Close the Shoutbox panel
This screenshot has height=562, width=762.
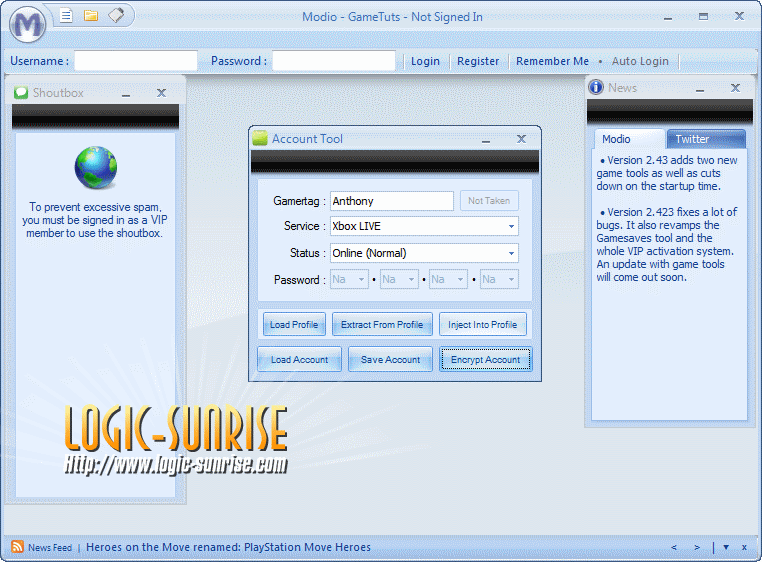(x=161, y=92)
